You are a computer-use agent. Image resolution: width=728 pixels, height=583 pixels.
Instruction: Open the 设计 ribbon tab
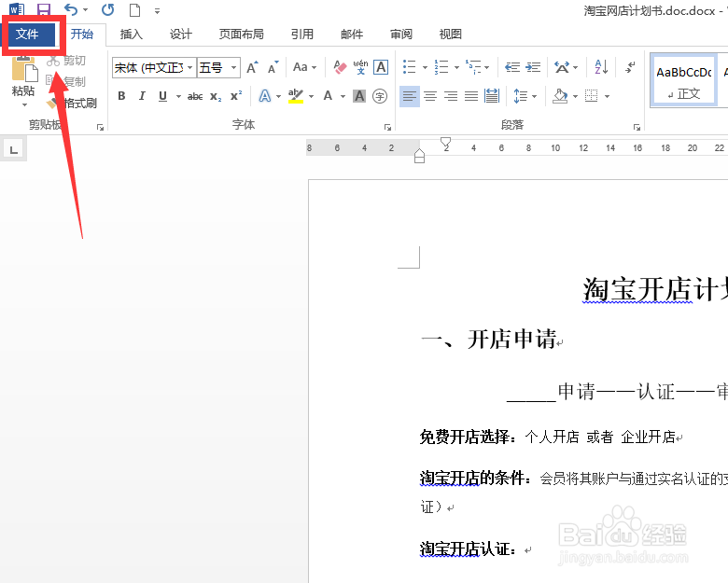click(181, 35)
